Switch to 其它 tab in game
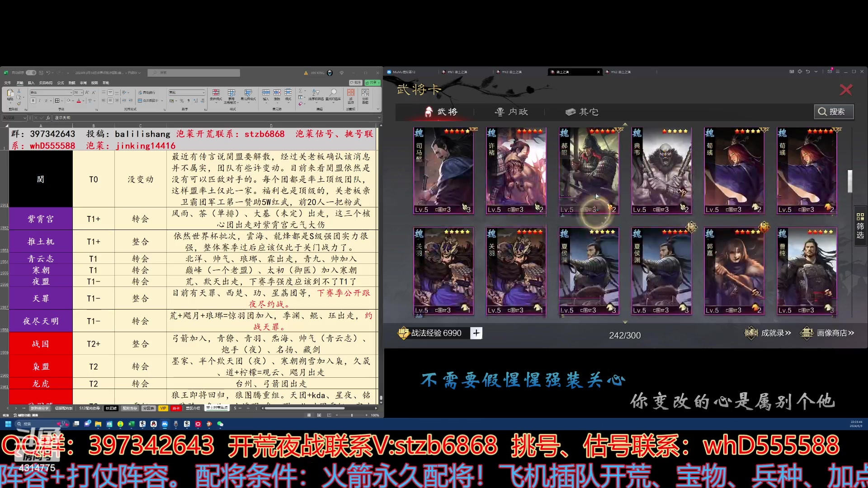The height and width of the screenshot is (488, 868). [582, 112]
